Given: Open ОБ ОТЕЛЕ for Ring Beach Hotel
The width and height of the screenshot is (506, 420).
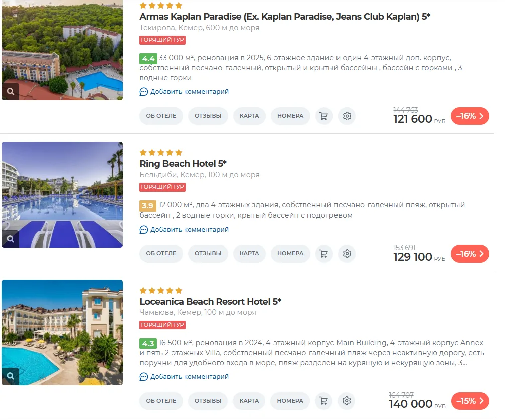Looking at the screenshot, I should [161, 254].
